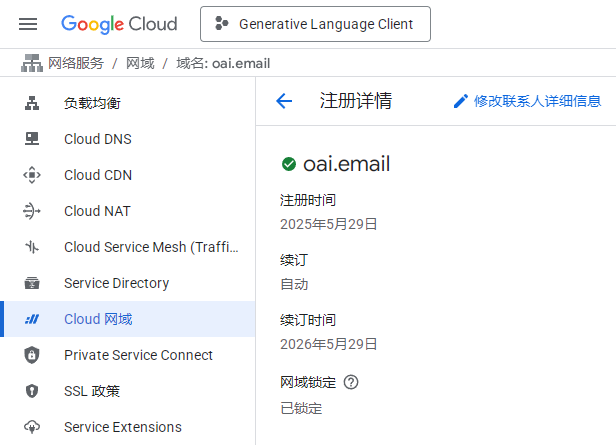The height and width of the screenshot is (445, 616).
Task: Click the green verified checkmark beside oai.email
Action: point(289,164)
